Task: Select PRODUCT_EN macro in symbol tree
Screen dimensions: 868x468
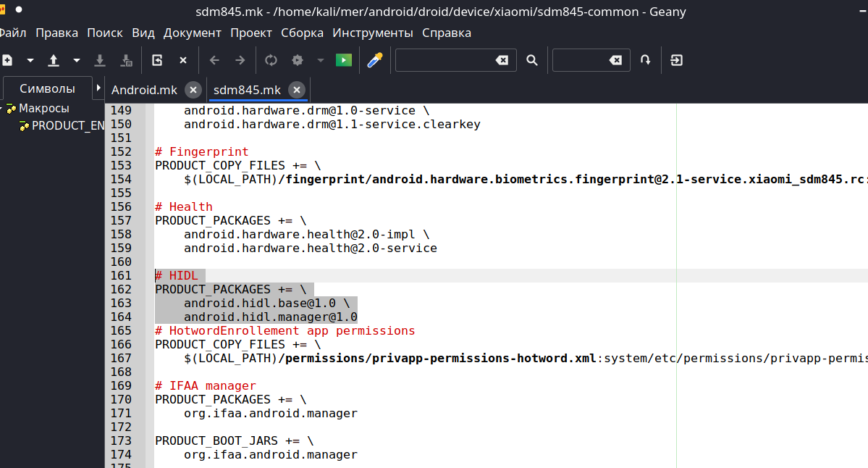Action: pos(67,126)
